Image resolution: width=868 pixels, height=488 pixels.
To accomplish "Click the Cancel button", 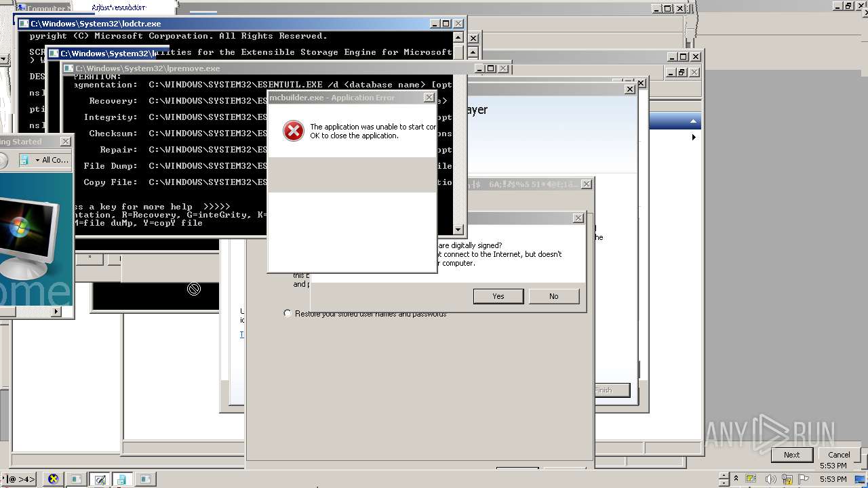I will coord(839,455).
